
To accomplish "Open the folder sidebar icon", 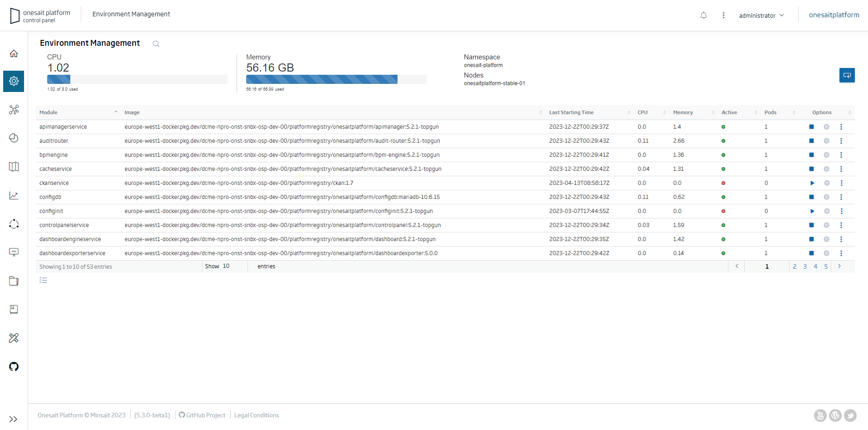I will pos(14,281).
